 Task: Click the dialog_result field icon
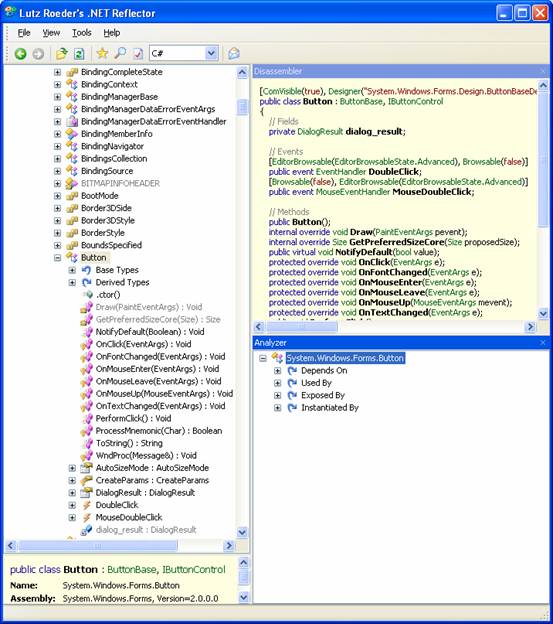(86, 530)
